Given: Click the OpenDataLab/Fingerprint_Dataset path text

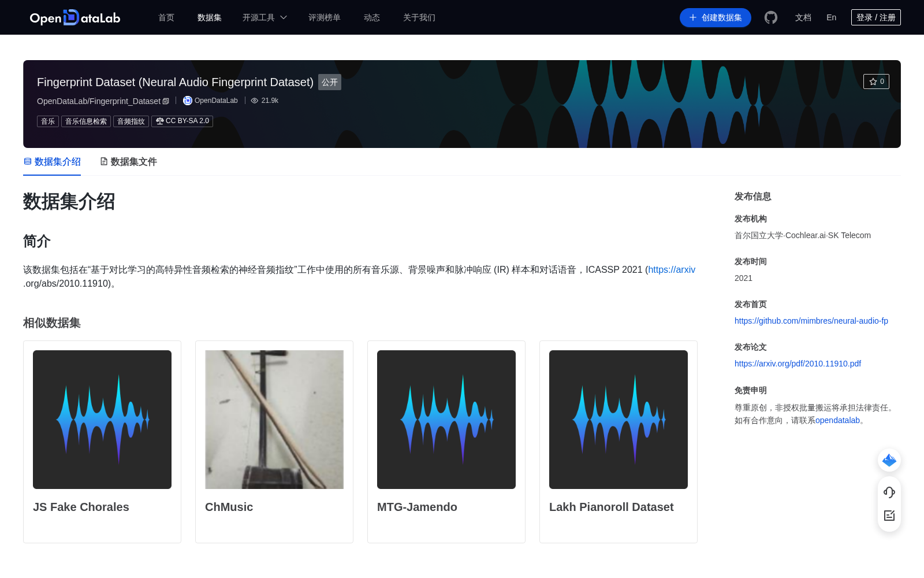Looking at the screenshot, I should click(x=99, y=101).
